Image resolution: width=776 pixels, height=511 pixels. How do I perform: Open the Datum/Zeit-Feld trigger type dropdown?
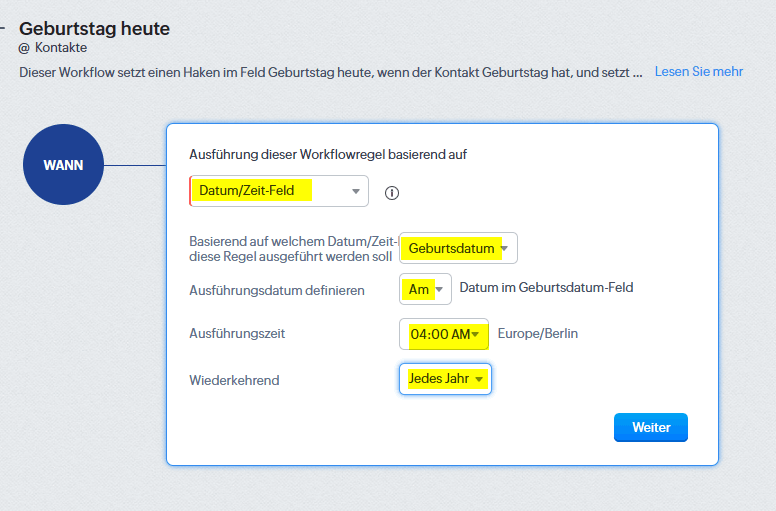point(279,191)
